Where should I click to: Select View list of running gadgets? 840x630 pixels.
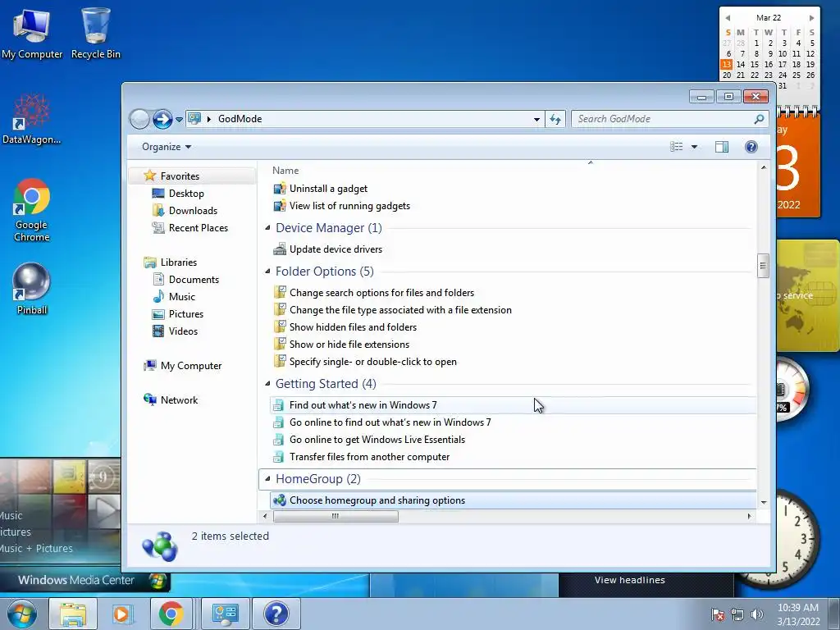point(349,206)
